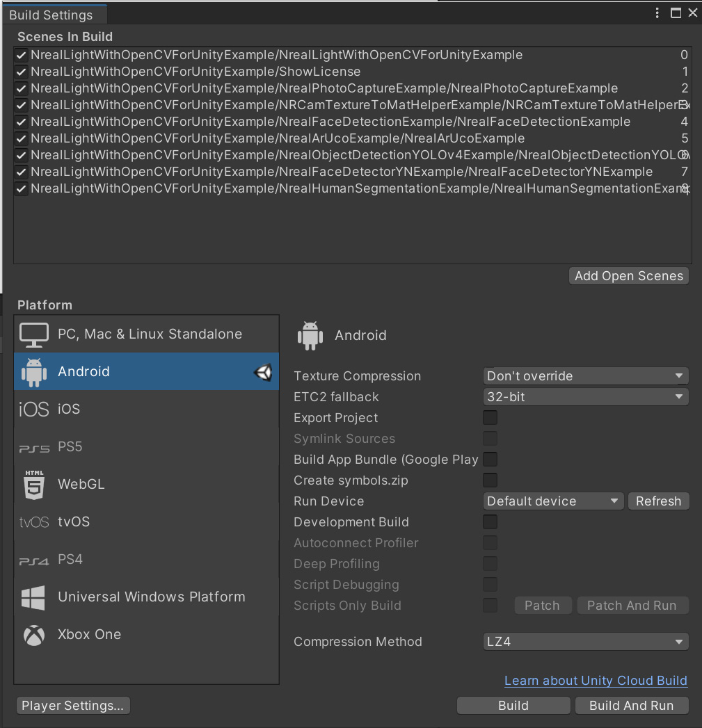Viewport: 702px width, 728px height.
Task: Select the WebGL platform row
Action: coord(146,484)
